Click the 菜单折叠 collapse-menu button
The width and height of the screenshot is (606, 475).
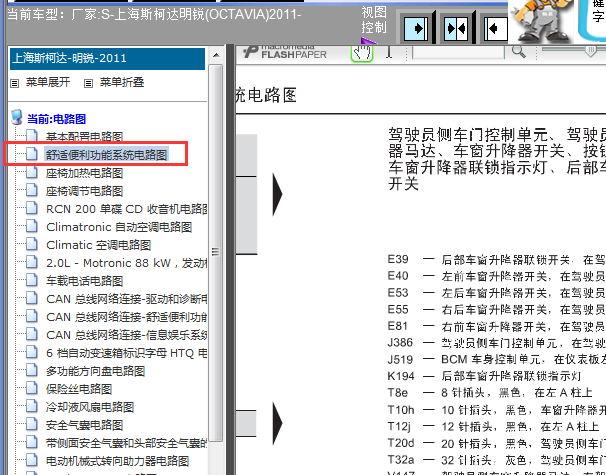coord(122,82)
